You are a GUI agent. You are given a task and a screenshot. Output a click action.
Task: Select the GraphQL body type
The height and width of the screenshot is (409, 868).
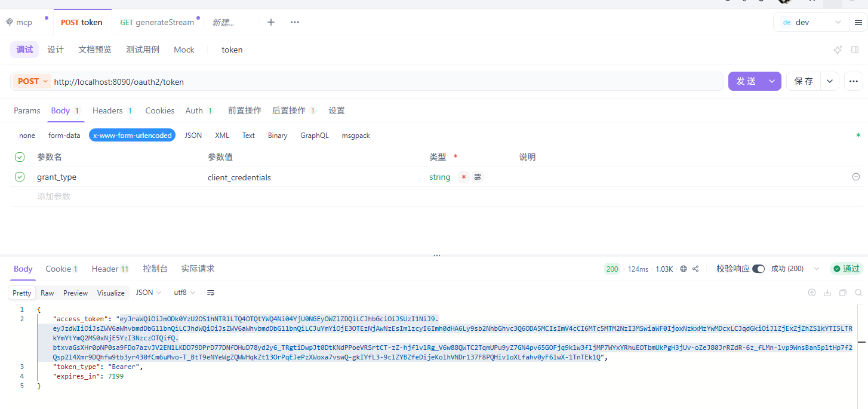click(x=314, y=136)
